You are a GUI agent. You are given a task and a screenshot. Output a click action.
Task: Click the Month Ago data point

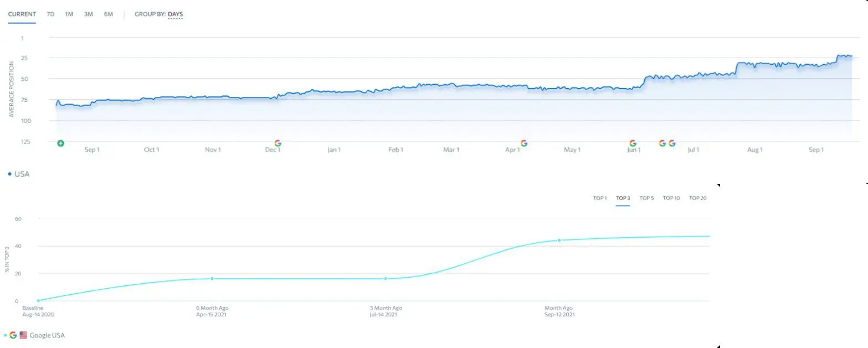pos(559,240)
